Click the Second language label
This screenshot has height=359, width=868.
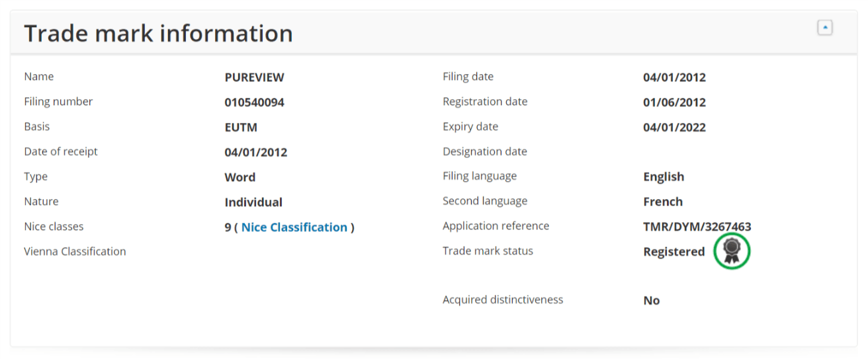(x=485, y=201)
